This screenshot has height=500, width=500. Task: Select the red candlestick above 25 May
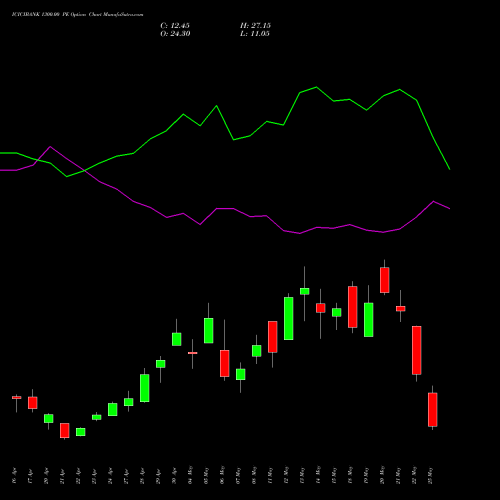(433, 409)
